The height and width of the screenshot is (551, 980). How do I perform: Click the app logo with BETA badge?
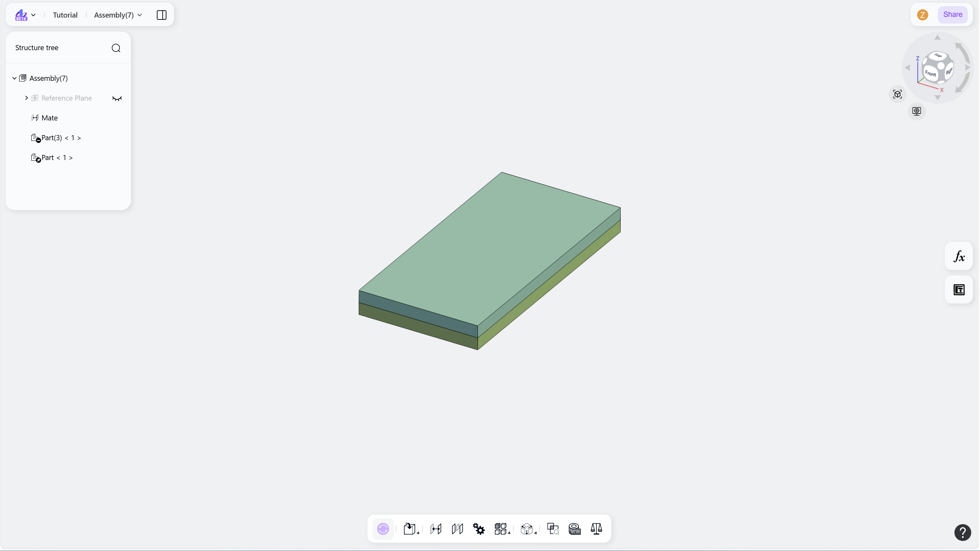[21, 15]
